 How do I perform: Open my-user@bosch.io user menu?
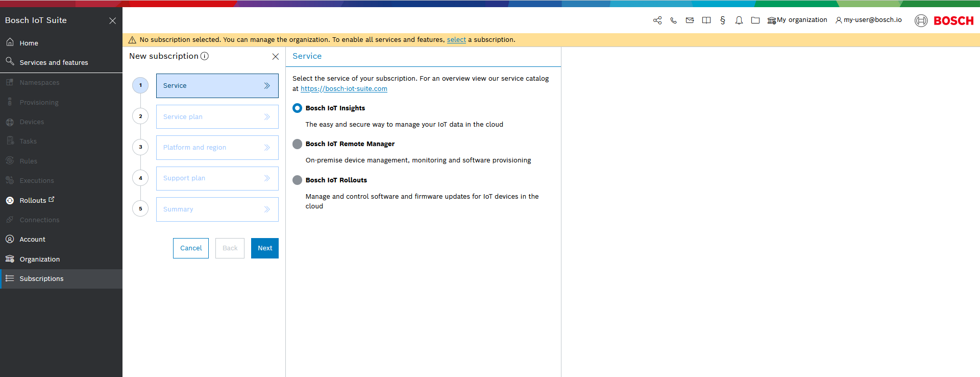tap(869, 20)
